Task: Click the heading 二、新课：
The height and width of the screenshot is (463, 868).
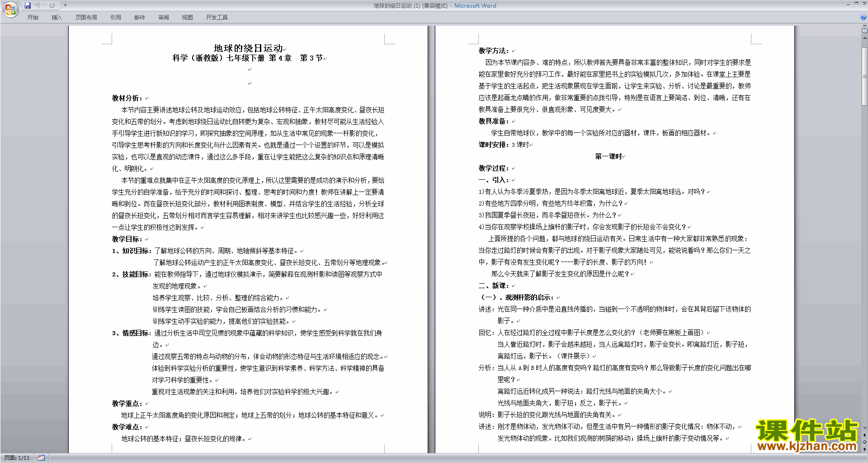Action: pos(494,285)
